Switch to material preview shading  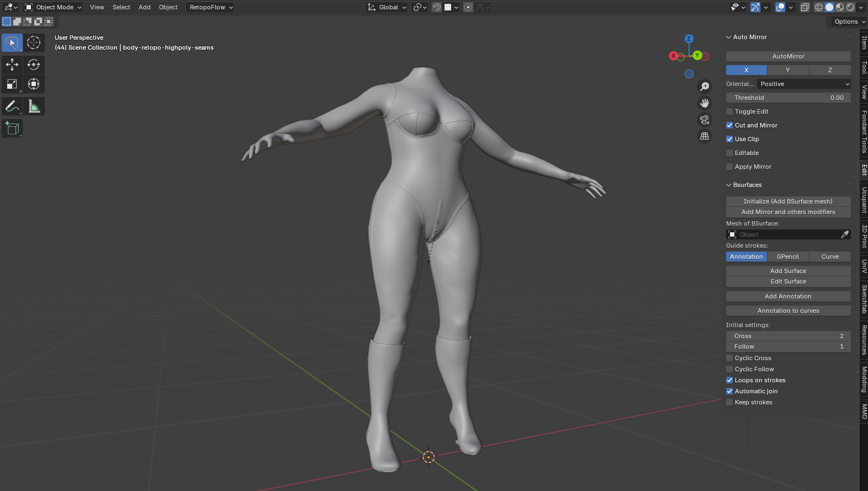[840, 7]
